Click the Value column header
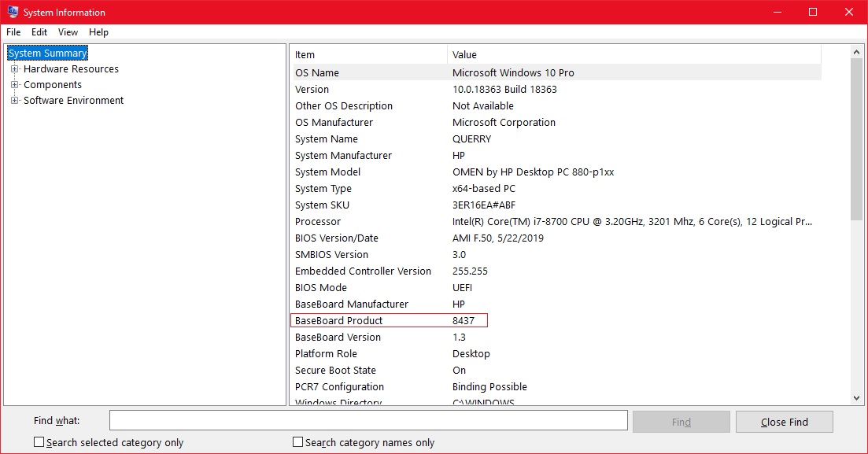The height and width of the screenshot is (454, 868). 633,55
